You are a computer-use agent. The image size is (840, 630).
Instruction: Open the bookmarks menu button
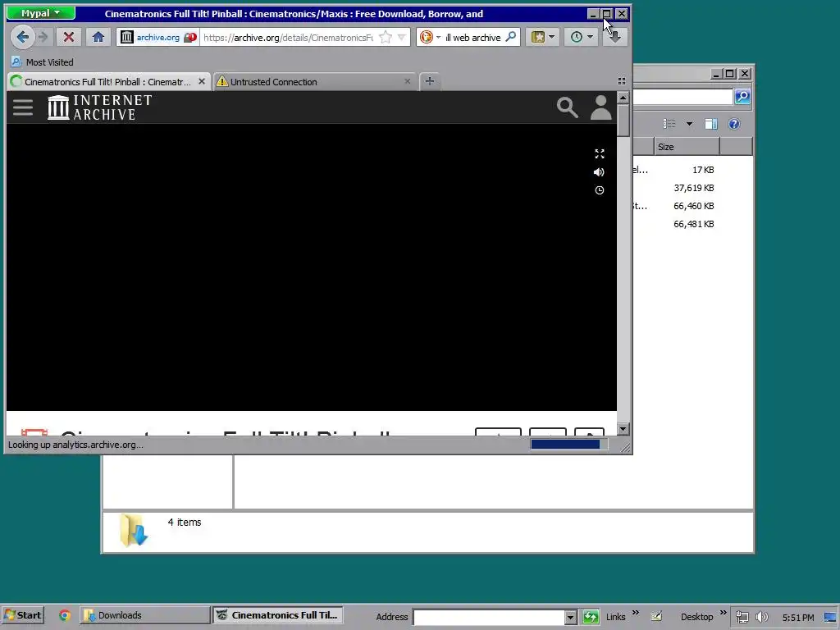[543, 37]
